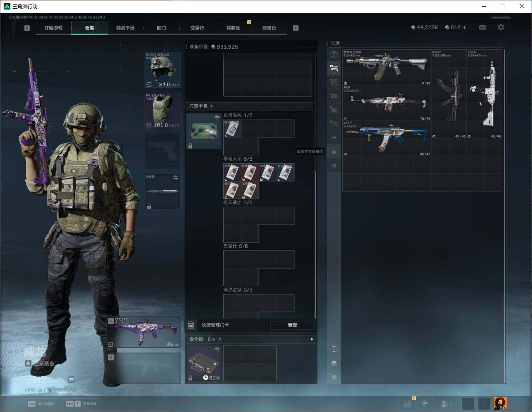Click the plus sign next to 616 currency
This screenshot has width=532, height=412.
pyautogui.click(x=465, y=27)
